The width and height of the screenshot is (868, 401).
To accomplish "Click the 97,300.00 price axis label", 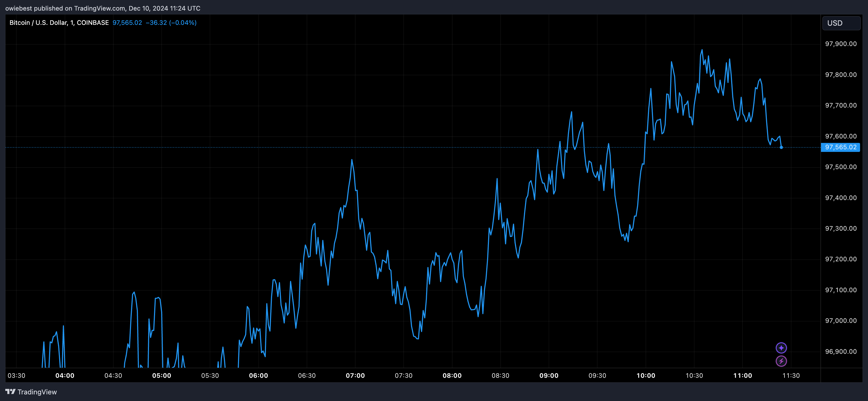I will coord(841,229).
